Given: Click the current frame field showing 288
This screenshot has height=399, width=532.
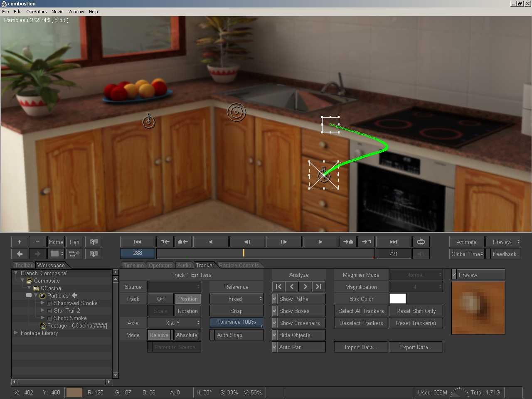Looking at the screenshot, I should click(x=138, y=253).
